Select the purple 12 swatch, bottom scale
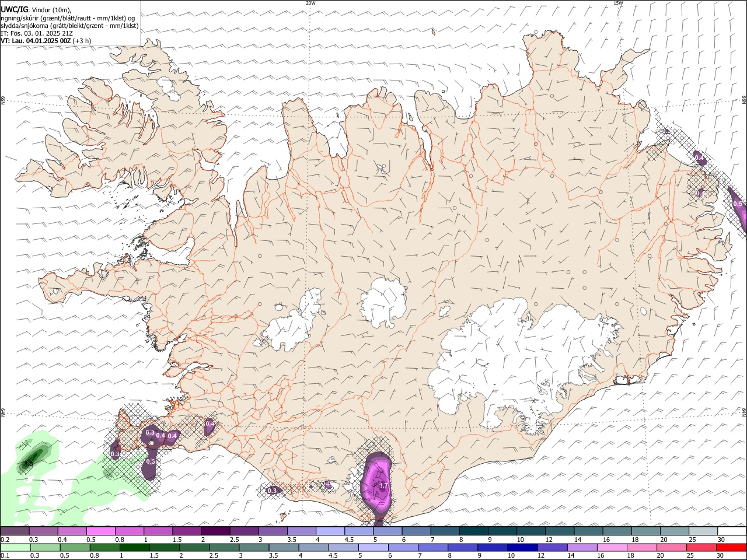The width and height of the screenshot is (747, 560). pos(551,547)
